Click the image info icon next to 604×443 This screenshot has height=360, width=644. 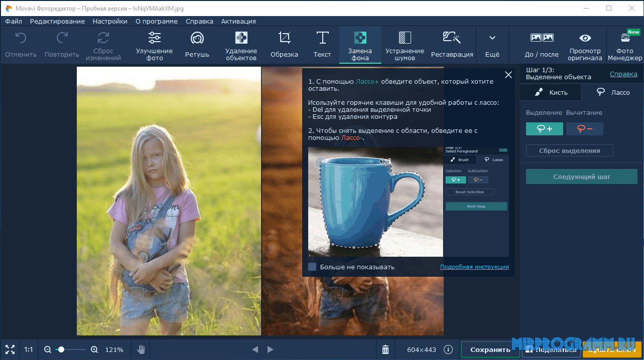448,349
